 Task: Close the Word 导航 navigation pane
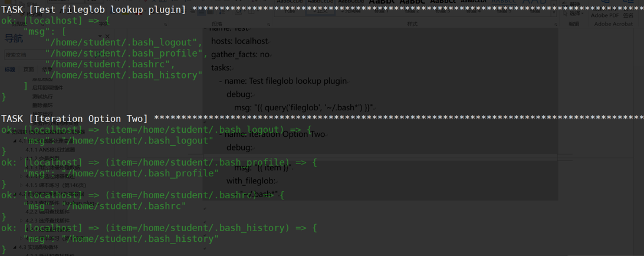pos(108,37)
